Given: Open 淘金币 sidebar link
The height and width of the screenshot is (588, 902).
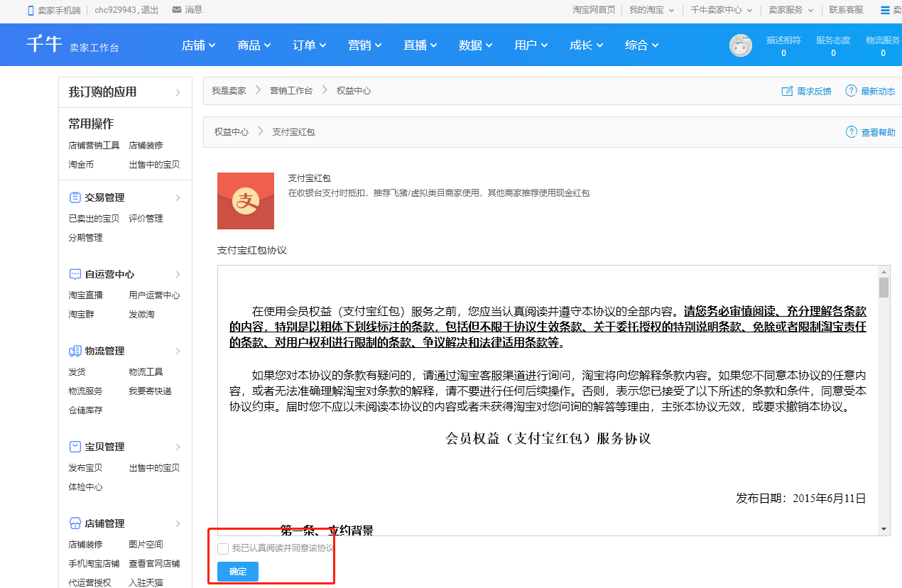Looking at the screenshot, I should 81,164.
